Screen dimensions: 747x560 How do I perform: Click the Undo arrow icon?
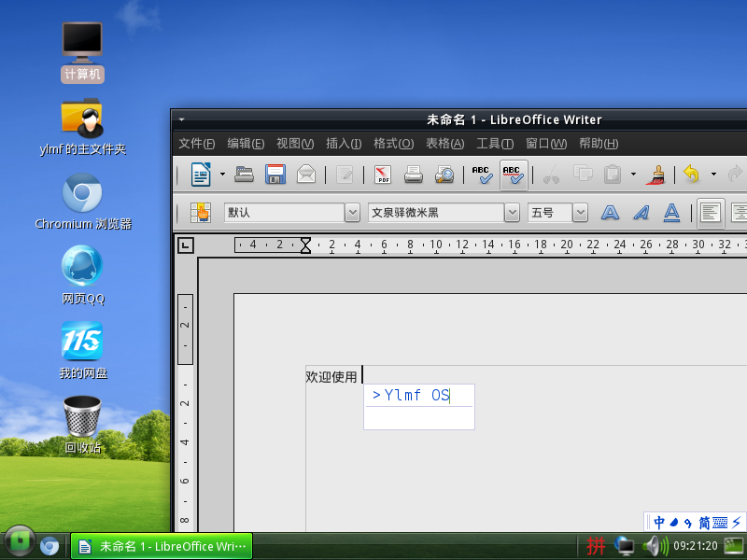tap(691, 174)
